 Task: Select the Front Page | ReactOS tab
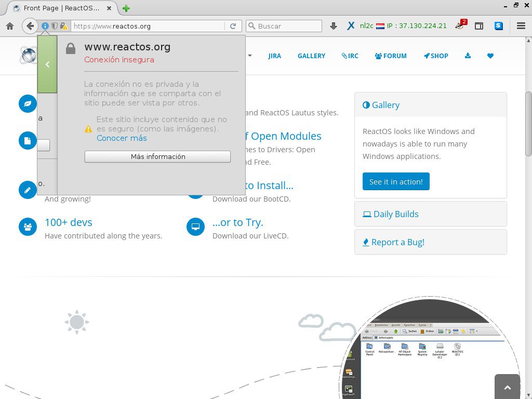(x=61, y=8)
